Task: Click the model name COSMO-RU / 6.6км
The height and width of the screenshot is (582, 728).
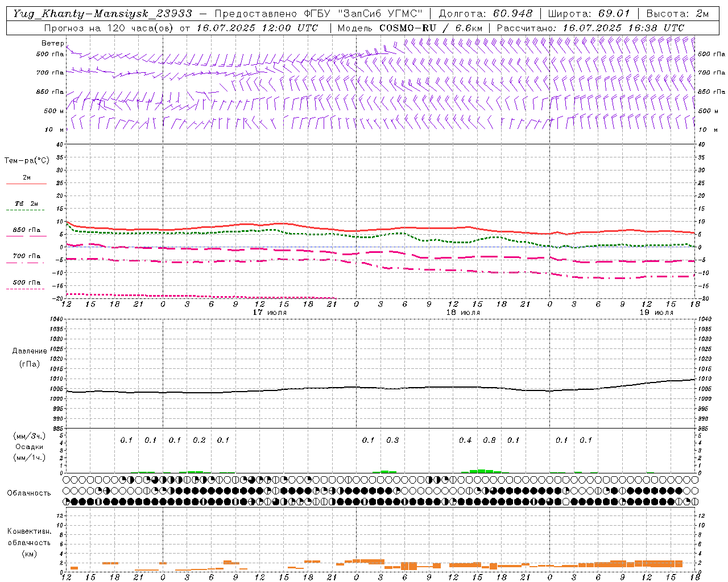Action: click(431, 28)
